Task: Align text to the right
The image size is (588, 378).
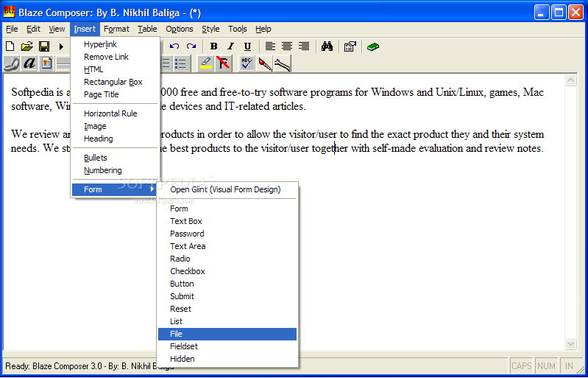Action: pos(304,46)
